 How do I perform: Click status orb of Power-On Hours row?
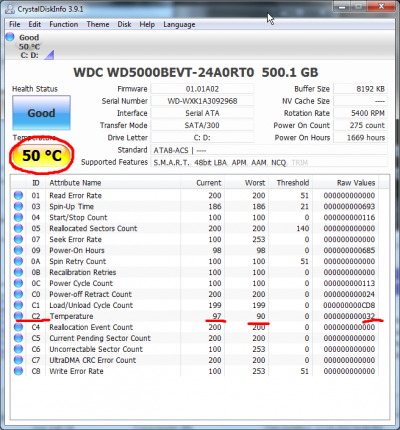(x=18, y=250)
